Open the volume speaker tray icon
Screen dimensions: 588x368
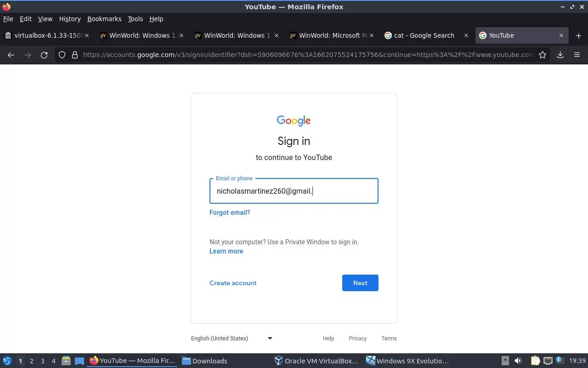click(x=518, y=361)
